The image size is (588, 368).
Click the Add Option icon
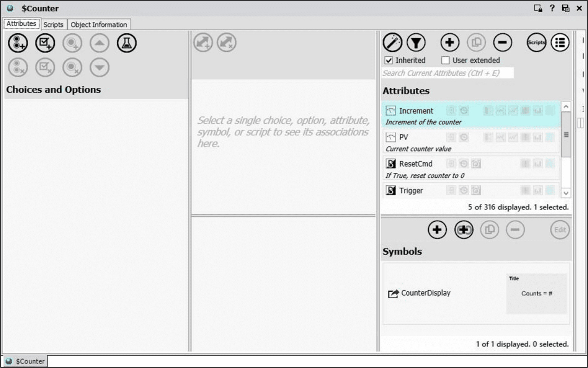(x=45, y=43)
